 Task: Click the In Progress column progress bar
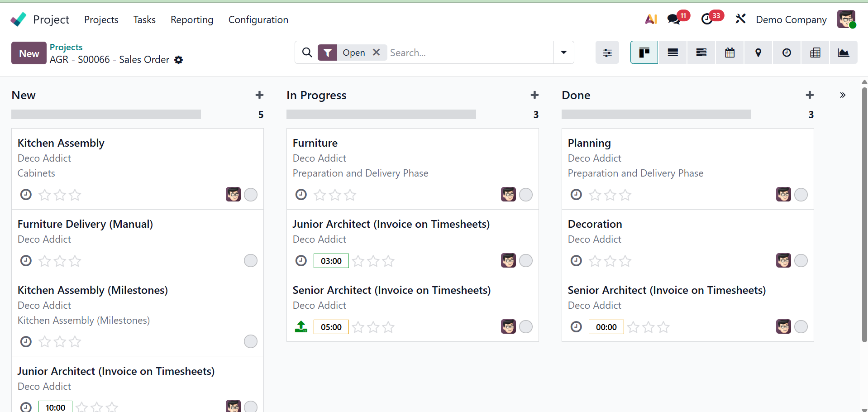pos(381,115)
